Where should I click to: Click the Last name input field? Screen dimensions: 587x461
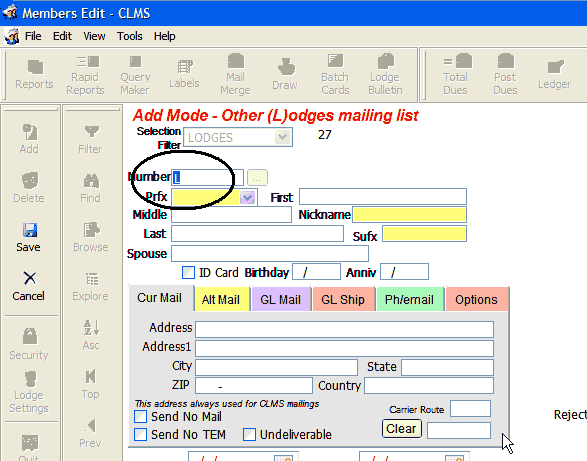(258, 233)
